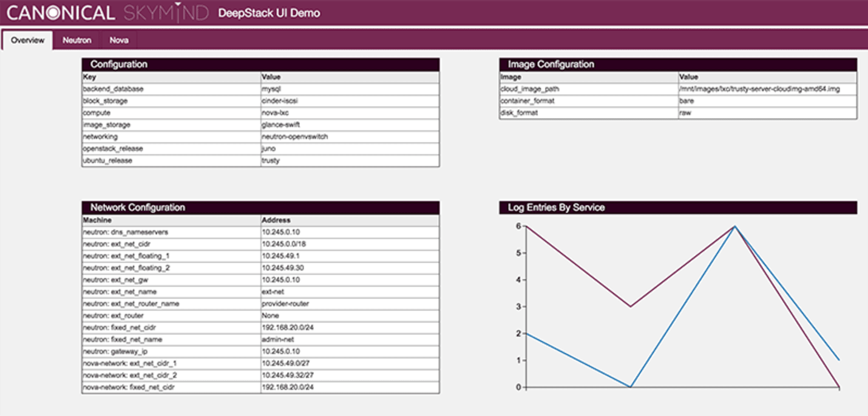Click the Image Configuration panel header
This screenshot has height=416, width=868.
click(x=678, y=64)
